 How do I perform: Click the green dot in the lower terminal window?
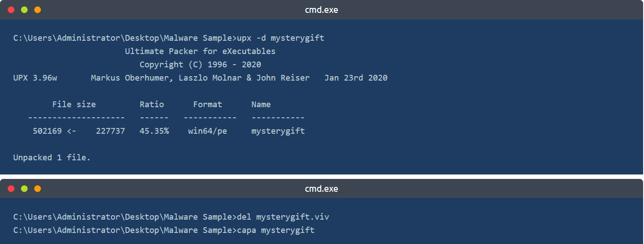[x=24, y=189]
